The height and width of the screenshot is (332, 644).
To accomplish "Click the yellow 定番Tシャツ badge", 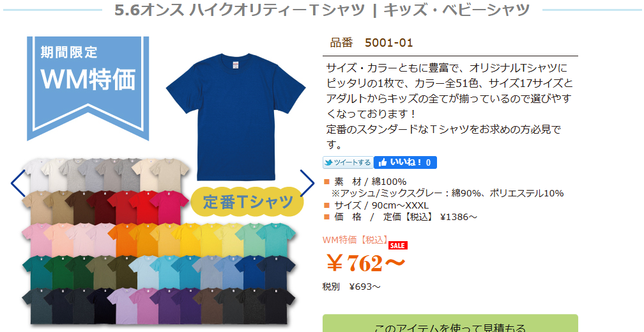I will point(247,202).
